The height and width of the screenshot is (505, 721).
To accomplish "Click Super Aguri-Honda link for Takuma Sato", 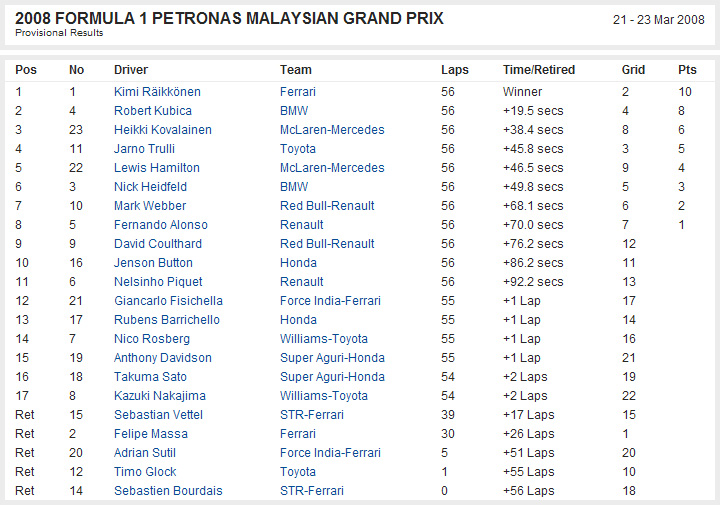I will 332,377.
